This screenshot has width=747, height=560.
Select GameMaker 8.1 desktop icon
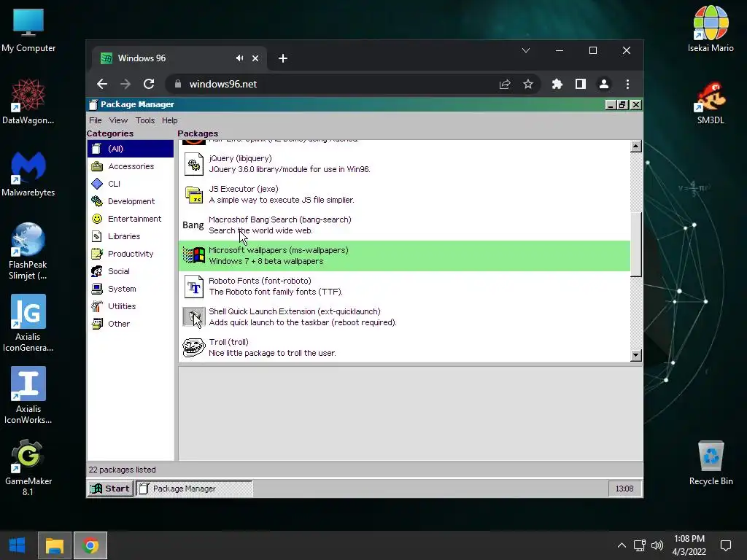click(28, 468)
